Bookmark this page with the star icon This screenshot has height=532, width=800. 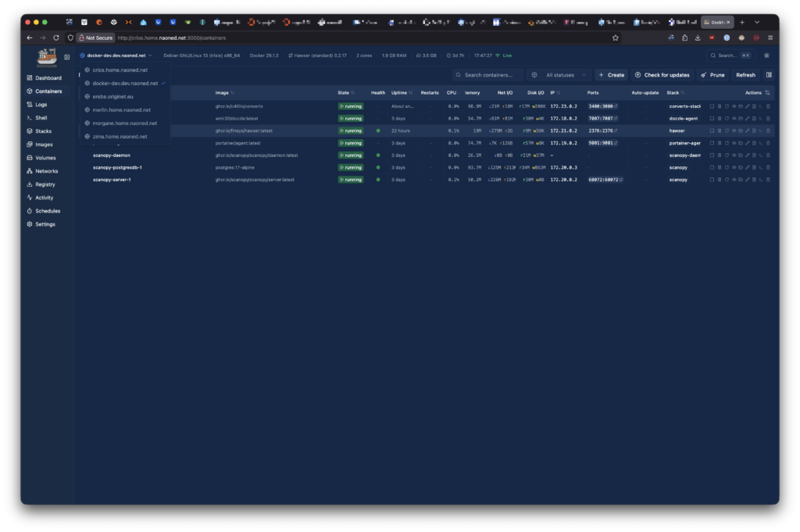click(x=616, y=37)
